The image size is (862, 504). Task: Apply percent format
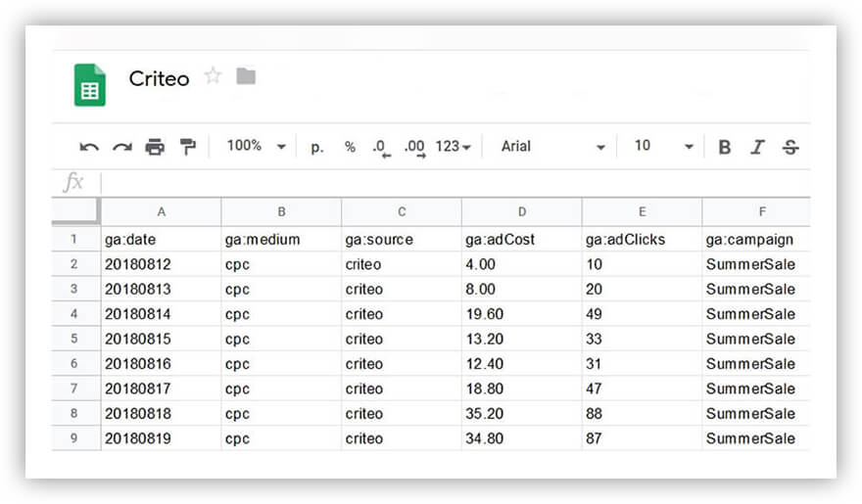[x=350, y=147]
